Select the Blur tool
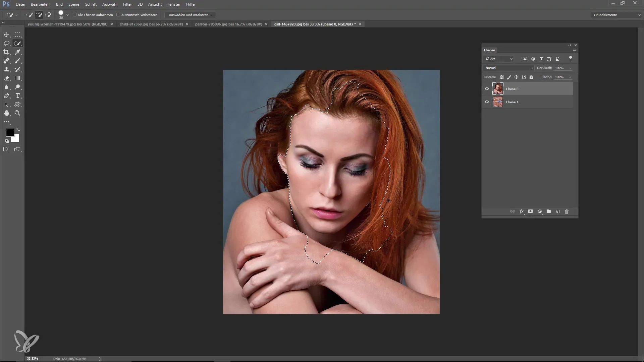Image resolution: width=644 pixels, height=362 pixels. coord(6,87)
